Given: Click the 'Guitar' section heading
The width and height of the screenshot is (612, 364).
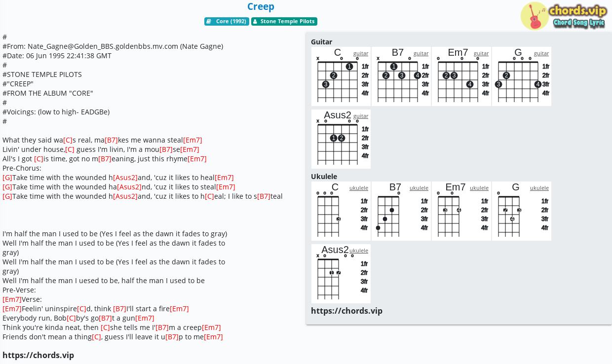Looking at the screenshot, I should 321,42.
